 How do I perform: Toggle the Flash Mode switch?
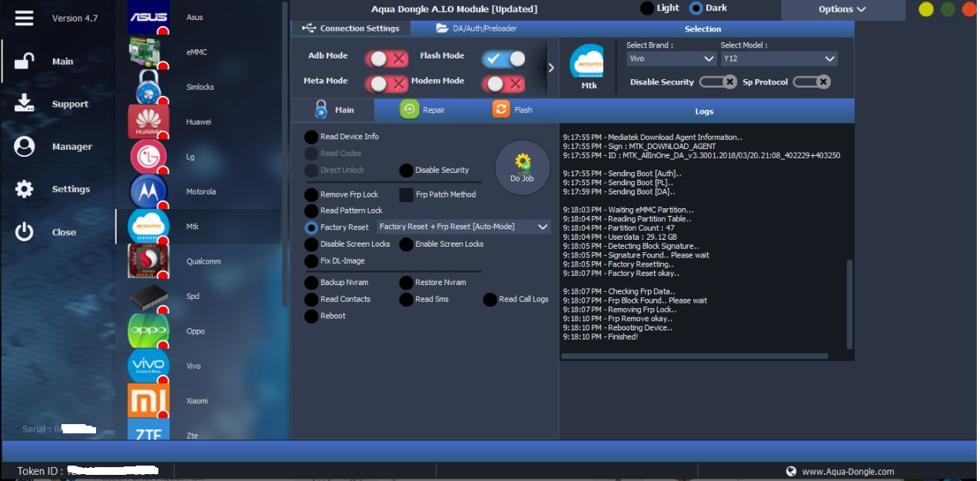(504, 58)
